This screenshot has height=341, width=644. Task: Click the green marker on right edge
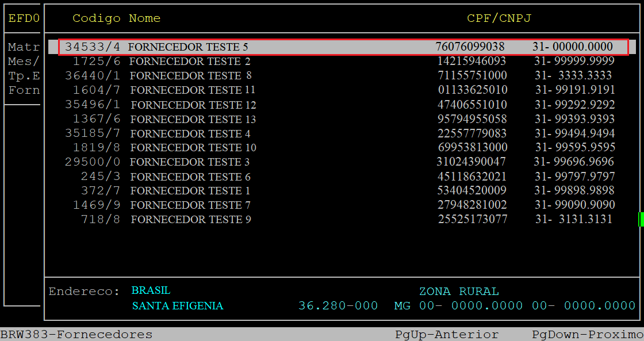[641, 219]
